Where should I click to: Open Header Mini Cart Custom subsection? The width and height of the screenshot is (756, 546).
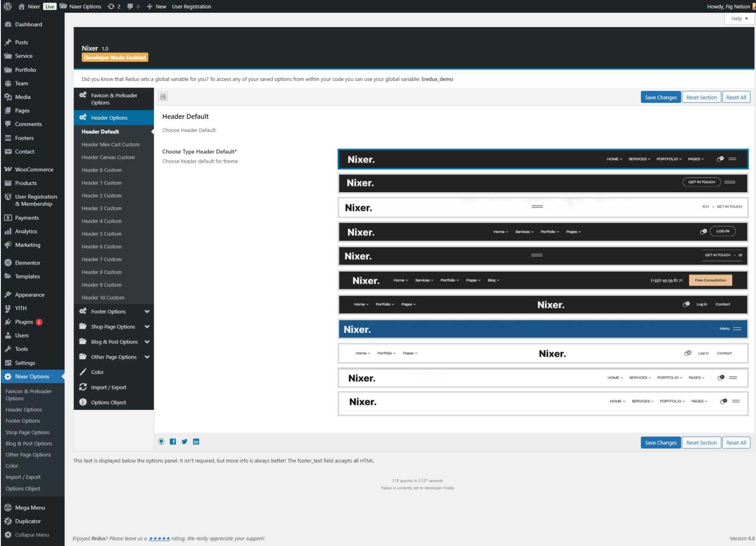pos(110,145)
